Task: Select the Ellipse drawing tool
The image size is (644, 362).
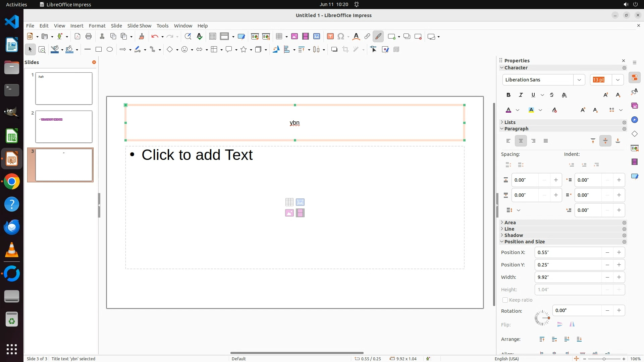Action: click(x=110, y=50)
